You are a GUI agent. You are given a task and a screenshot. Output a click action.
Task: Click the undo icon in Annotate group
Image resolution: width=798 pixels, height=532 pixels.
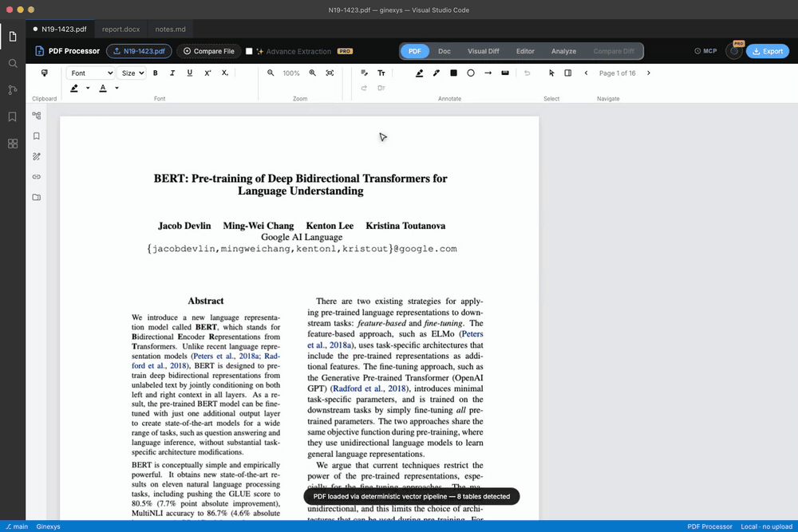pos(527,73)
